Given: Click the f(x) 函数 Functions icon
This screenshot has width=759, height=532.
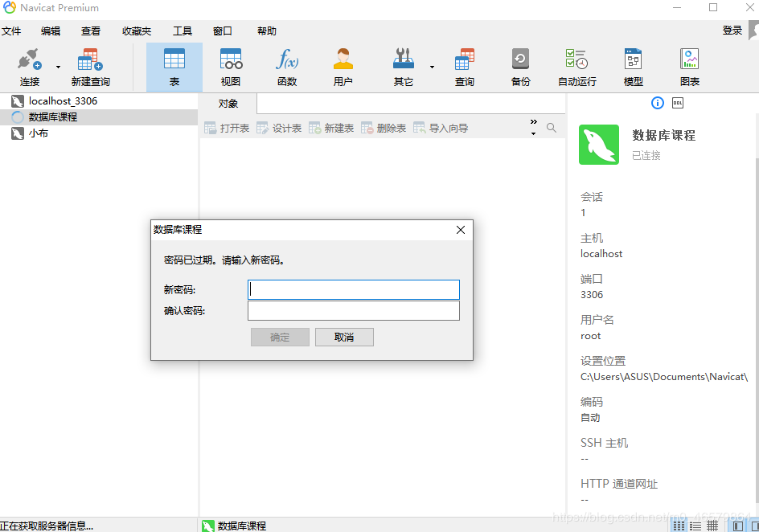Looking at the screenshot, I should (286, 65).
